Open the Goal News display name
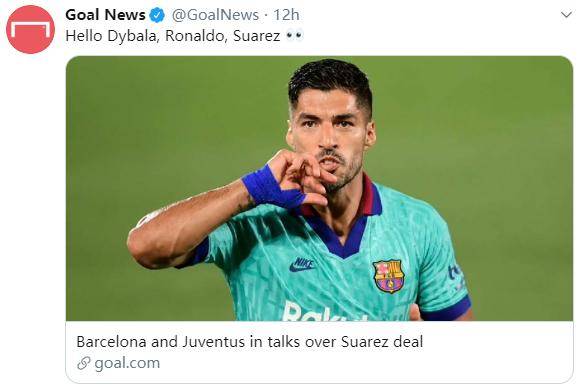 (x=105, y=15)
